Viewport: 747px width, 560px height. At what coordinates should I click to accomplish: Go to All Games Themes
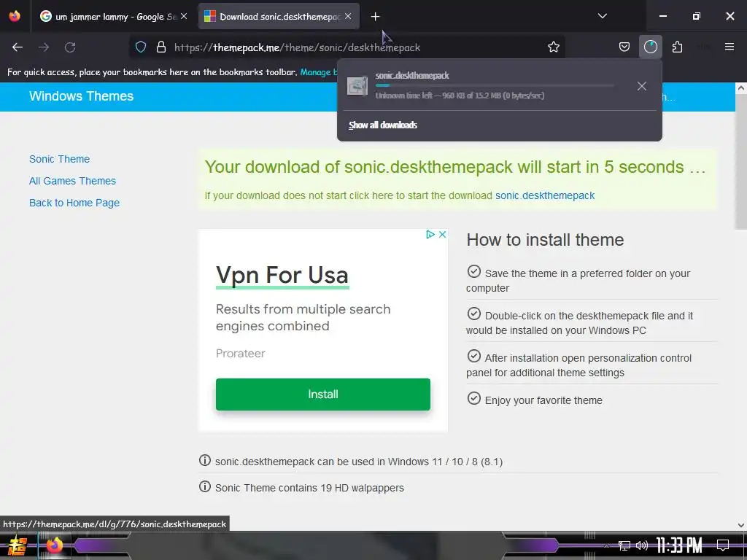72,181
